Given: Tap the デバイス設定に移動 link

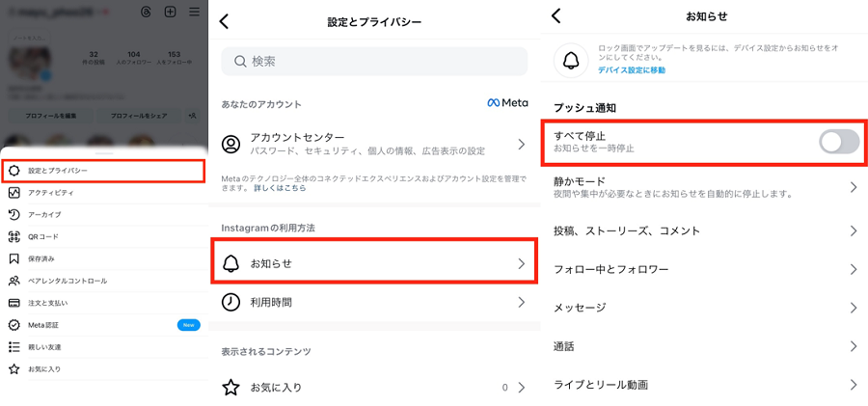Looking at the screenshot, I should [x=631, y=70].
